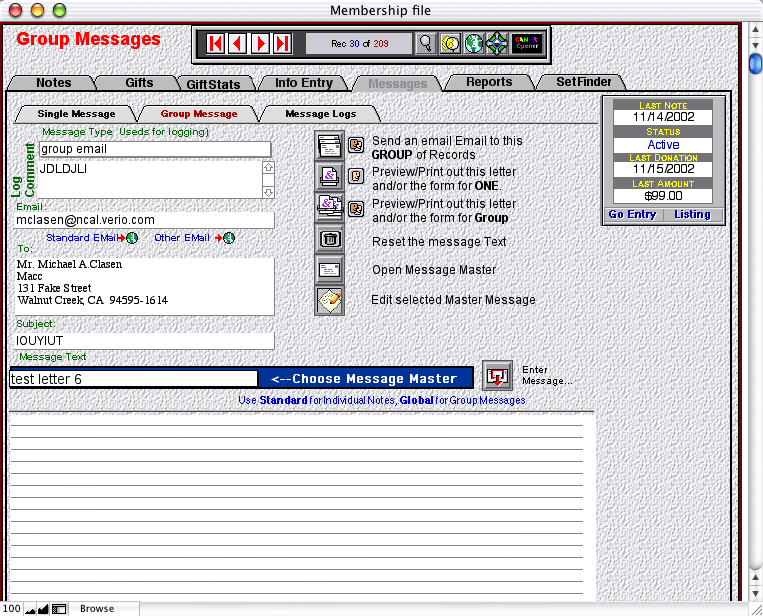Image resolution: width=763 pixels, height=616 pixels.
Task: Go to the next record arrow
Action: point(259,43)
